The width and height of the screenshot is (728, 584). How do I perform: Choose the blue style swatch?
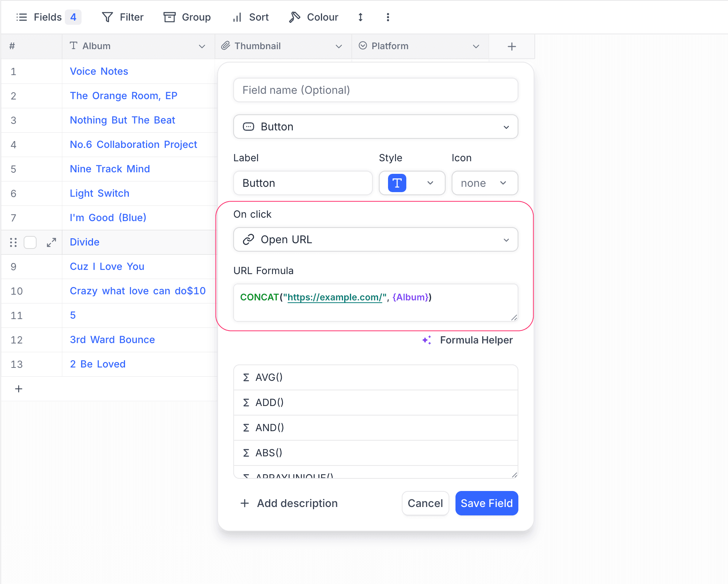click(397, 183)
